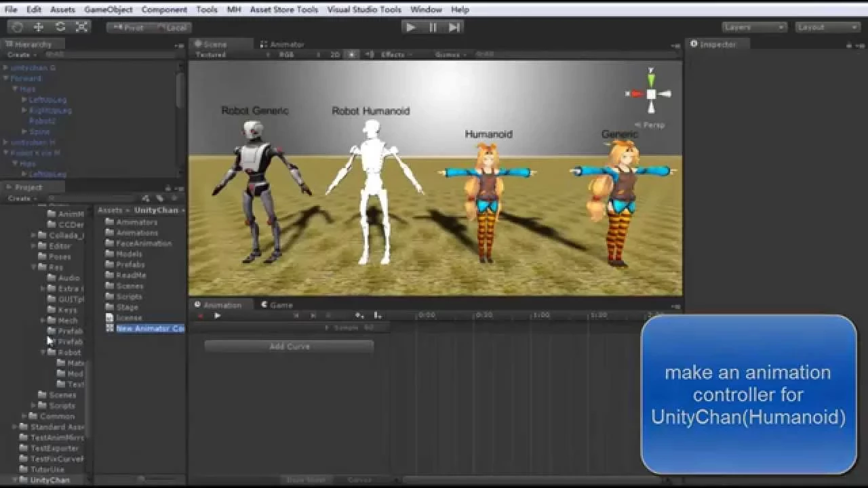Image resolution: width=868 pixels, height=488 pixels.
Task: Open the Project Create dropdown
Action: (22, 199)
